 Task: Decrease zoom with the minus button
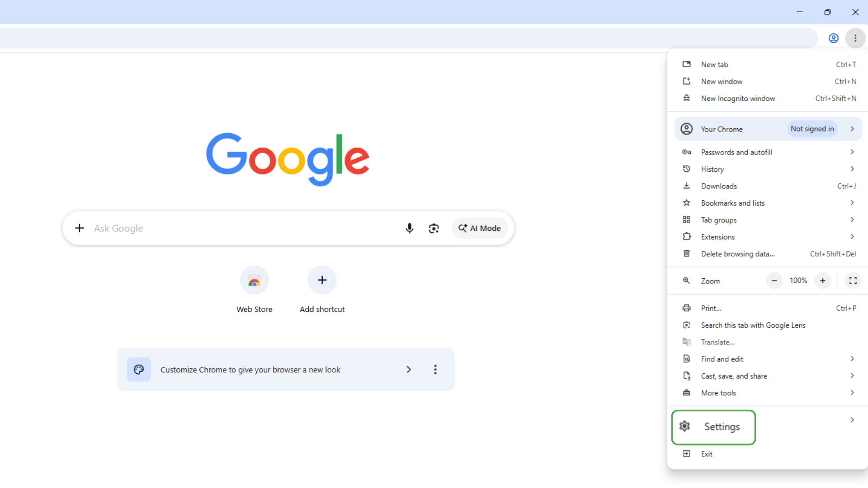(774, 281)
